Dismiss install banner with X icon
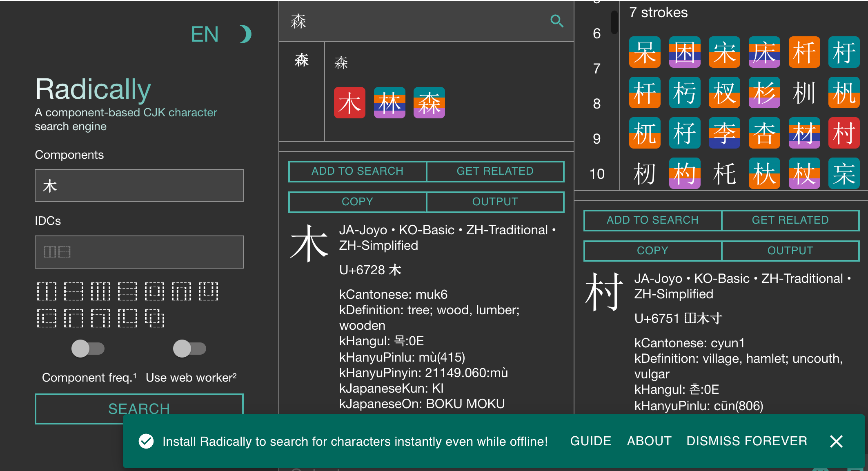The height and width of the screenshot is (471, 868). (836, 441)
